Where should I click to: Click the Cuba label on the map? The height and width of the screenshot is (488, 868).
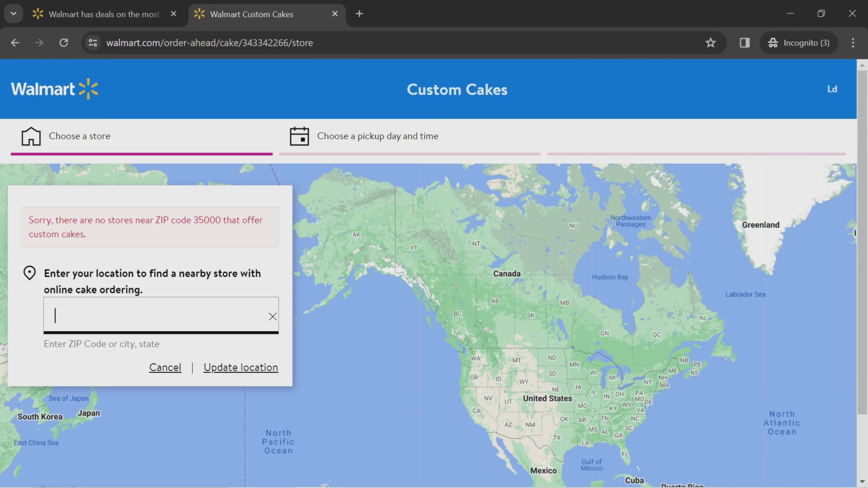634,480
